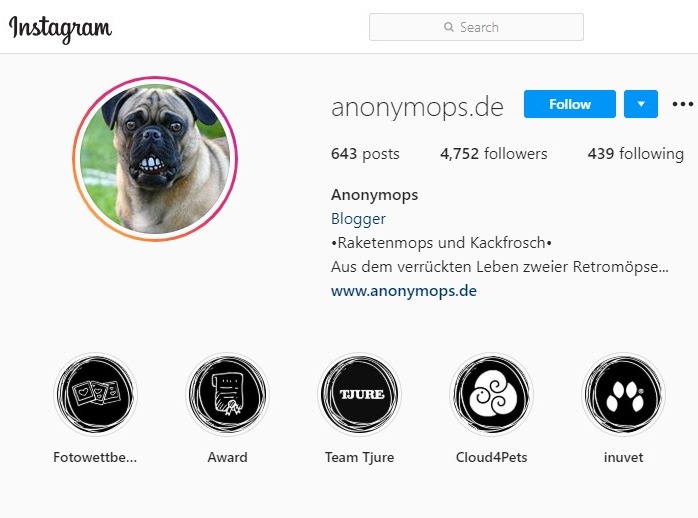Show the 439 following list

pos(635,154)
